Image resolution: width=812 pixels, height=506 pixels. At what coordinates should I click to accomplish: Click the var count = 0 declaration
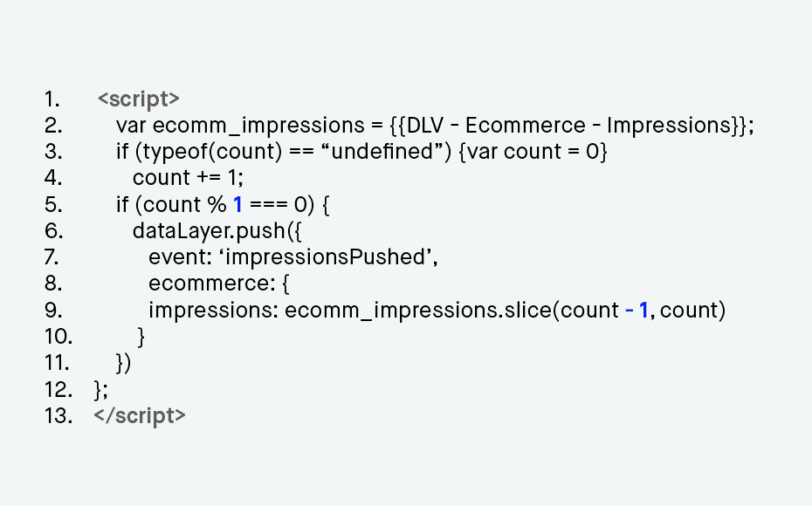[533, 152]
